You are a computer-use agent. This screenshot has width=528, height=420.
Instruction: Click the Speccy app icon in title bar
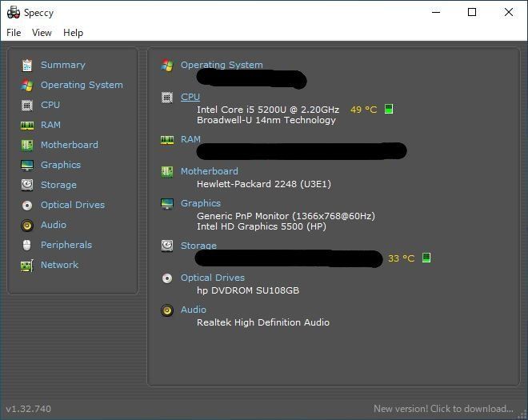pyautogui.click(x=14, y=13)
